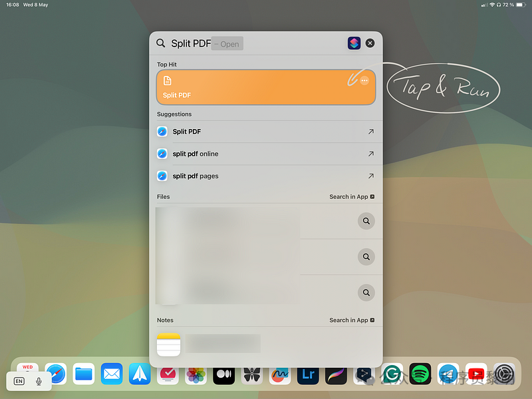Open the Split PDF shortcut's three-dots options
The width and height of the screenshot is (532, 399).
click(364, 80)
